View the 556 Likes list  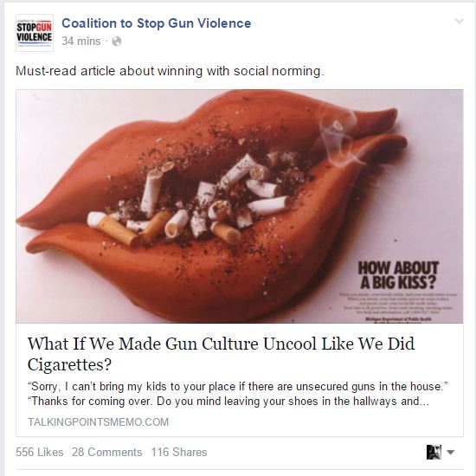[x=40, y=452]
